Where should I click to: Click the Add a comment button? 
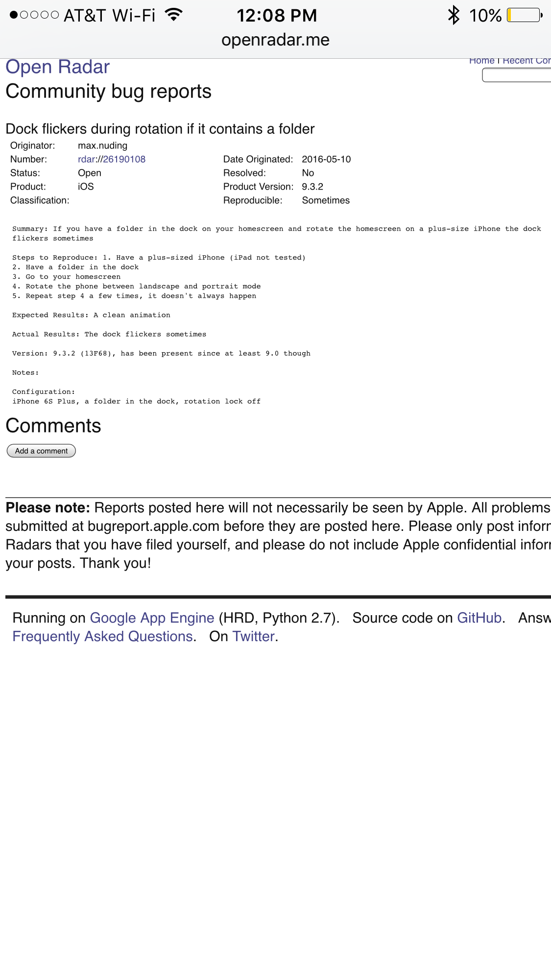pyautogui.click(x=41, y=451)
